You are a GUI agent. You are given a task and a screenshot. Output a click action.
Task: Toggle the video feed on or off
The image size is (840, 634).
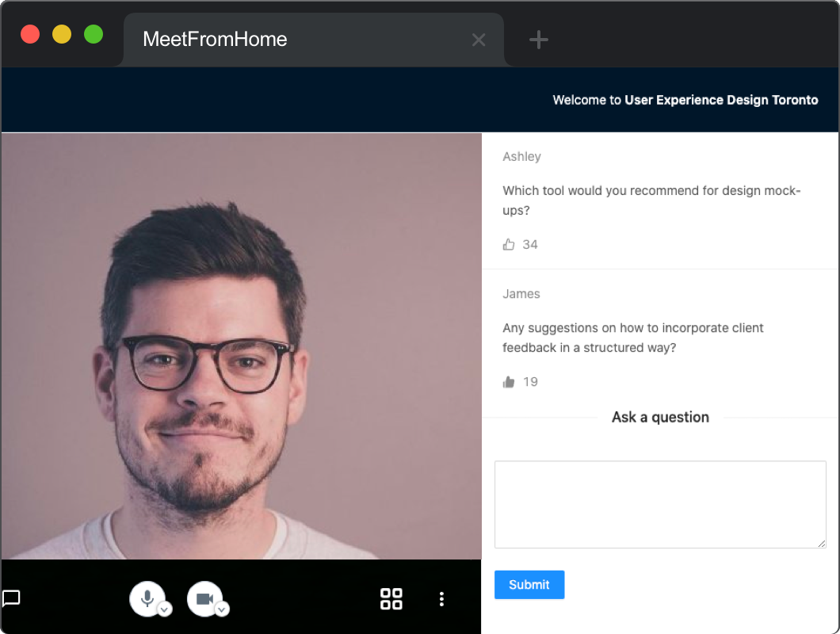point(204,598)
